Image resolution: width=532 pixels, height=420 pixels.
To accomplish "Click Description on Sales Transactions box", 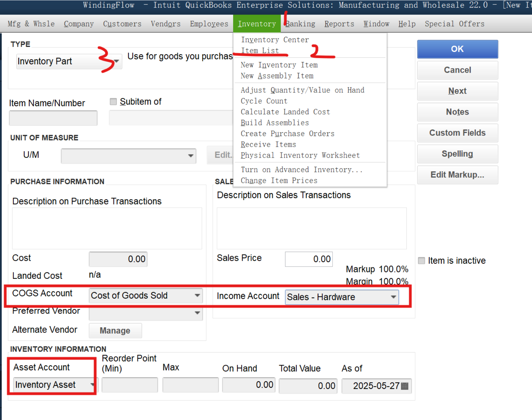I will pyautogui.click(x=312, y=228).
